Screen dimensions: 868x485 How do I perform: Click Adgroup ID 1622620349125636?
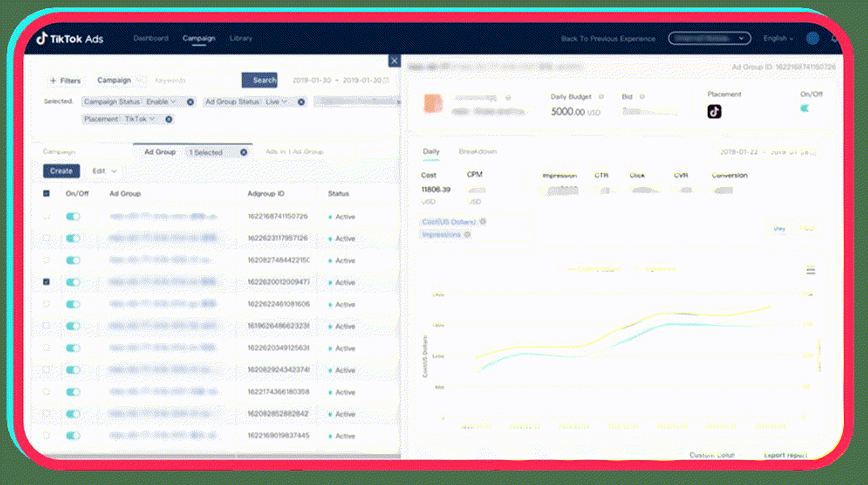point(278,348)
